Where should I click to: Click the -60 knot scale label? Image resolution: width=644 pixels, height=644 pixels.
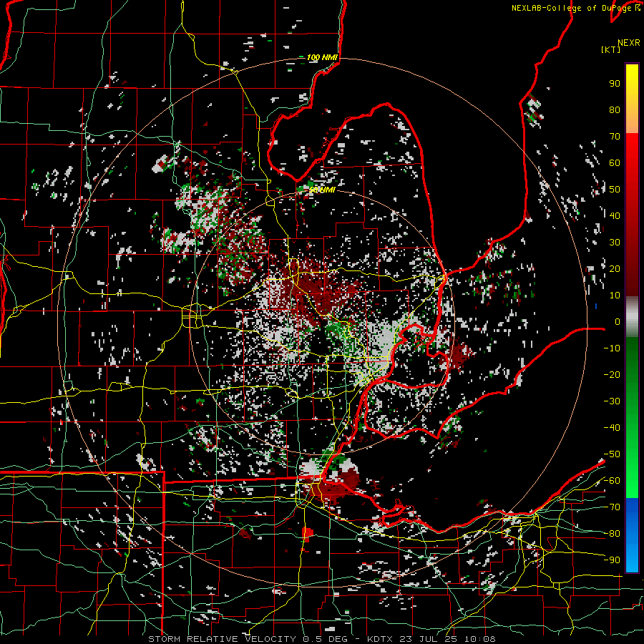[x=612, y=481]
